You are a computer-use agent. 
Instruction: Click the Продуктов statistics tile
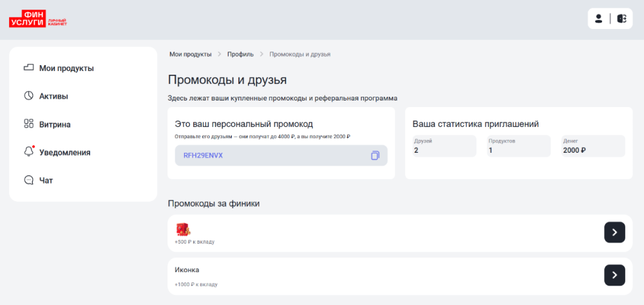[x=518, y=146]
